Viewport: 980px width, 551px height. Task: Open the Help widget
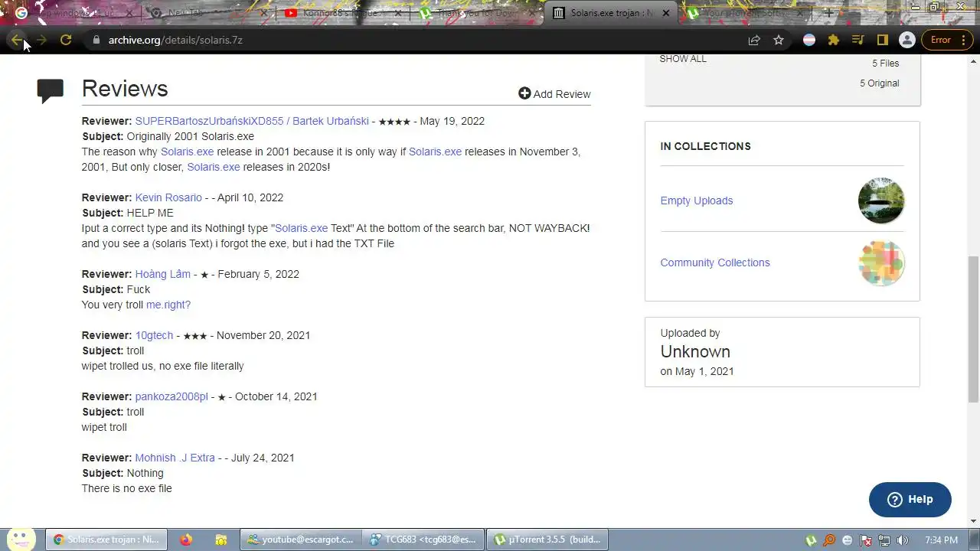click(910, 500)
